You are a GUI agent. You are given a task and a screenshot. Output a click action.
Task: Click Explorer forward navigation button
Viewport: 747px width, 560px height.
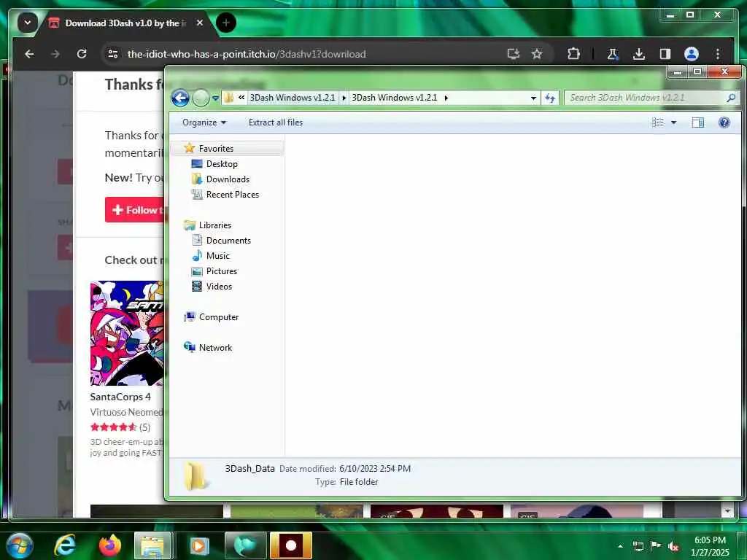tap(201, 98)
